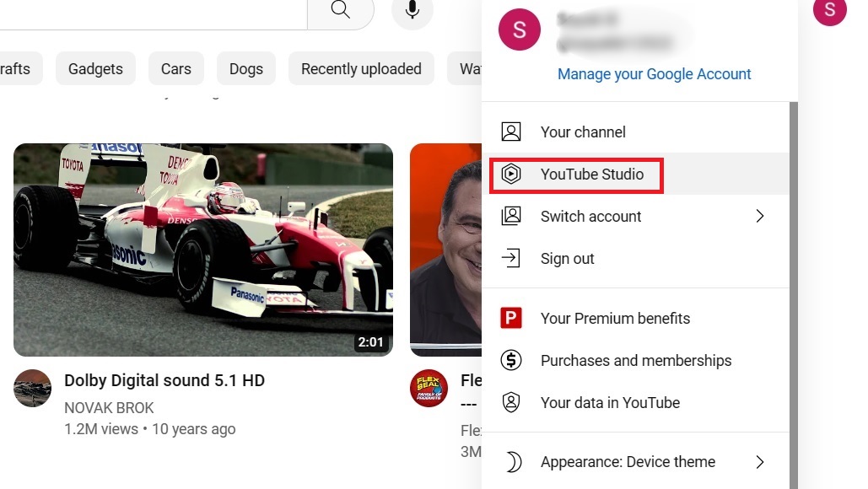Click the dollar icon for Purchases and memberships
The image size is (868, 489).
(x=510, y=360)
